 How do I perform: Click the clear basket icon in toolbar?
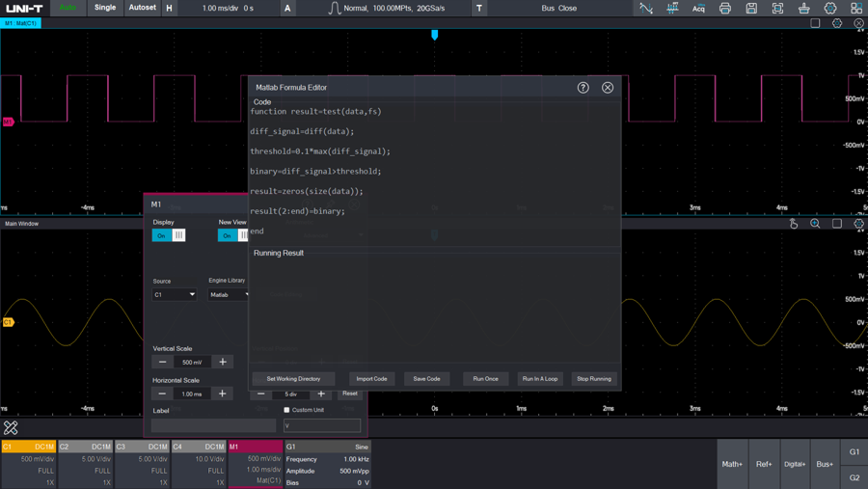pyautogui.click(x=803, y=9)
